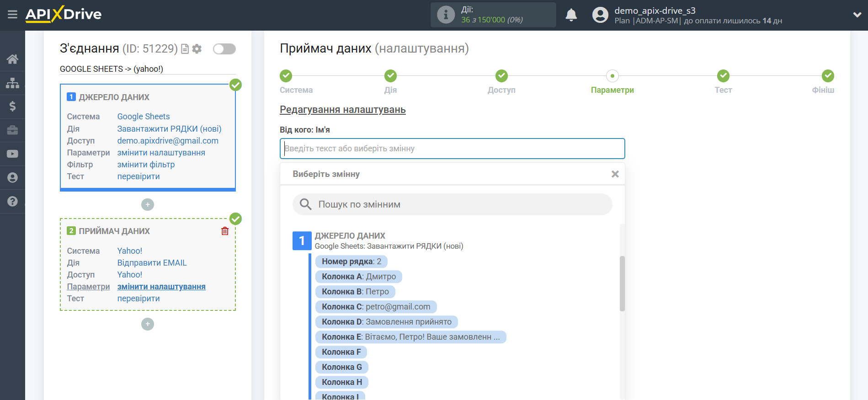Go to the Фініш step
868x400 pixels.
828,75
